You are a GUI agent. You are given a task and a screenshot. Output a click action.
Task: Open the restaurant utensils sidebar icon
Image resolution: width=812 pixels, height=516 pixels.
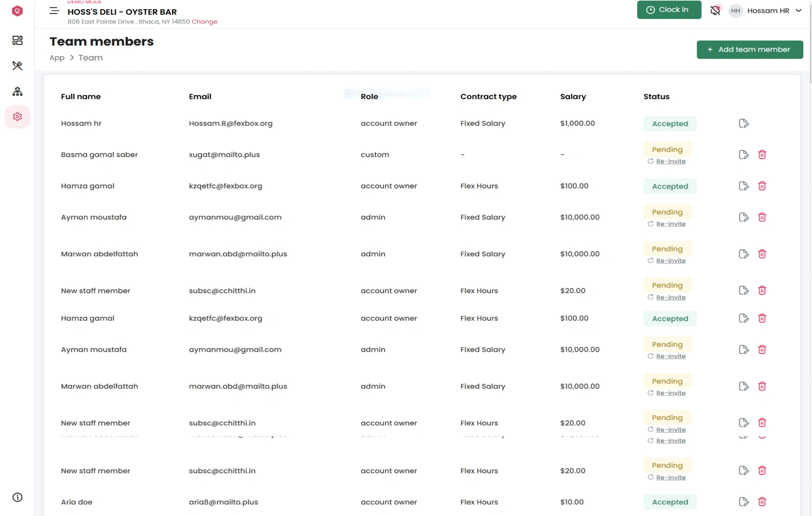(x=17, y=66)
